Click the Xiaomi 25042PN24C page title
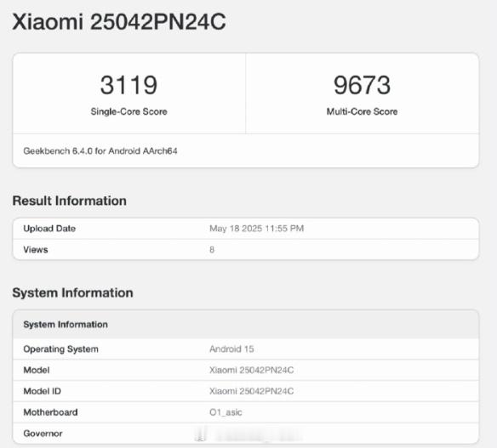Image resolution: width=497 pixels, height=448 pixels. (x=119, y=22)
